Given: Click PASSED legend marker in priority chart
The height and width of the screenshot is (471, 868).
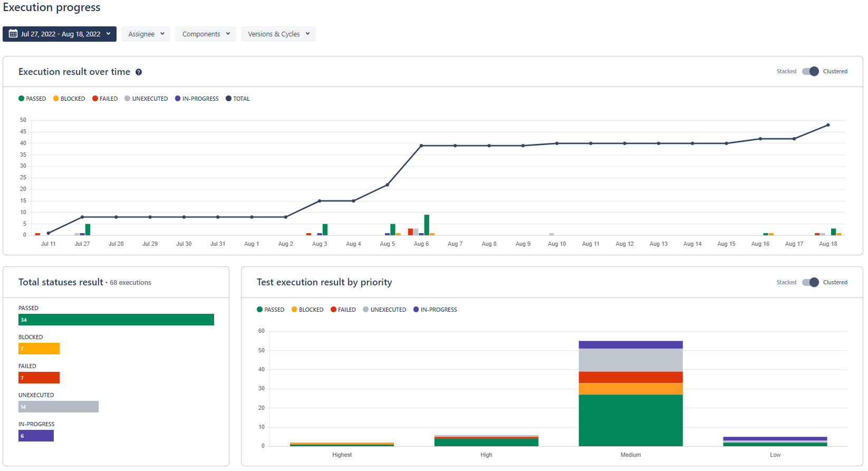Looking at the screenshot, I should (x=259, y=310).
